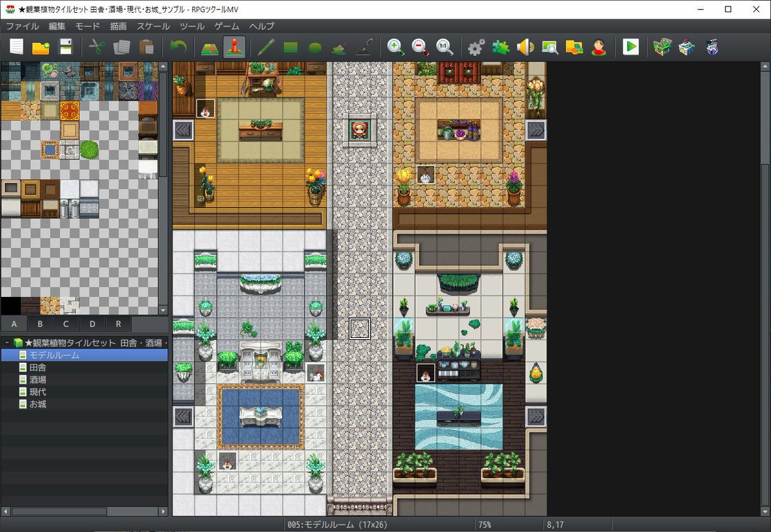Switch to tileset palette tab B
The image size is (771, 532).
pos(40,324)
